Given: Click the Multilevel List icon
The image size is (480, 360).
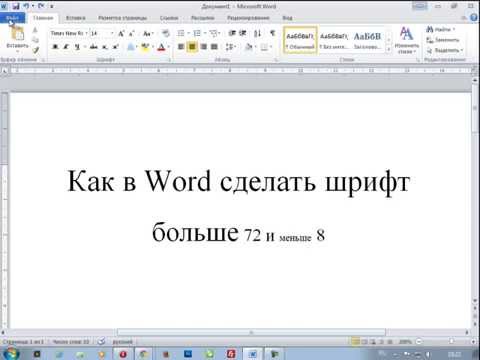Looking at the screenshot, I should pos(213,33).
